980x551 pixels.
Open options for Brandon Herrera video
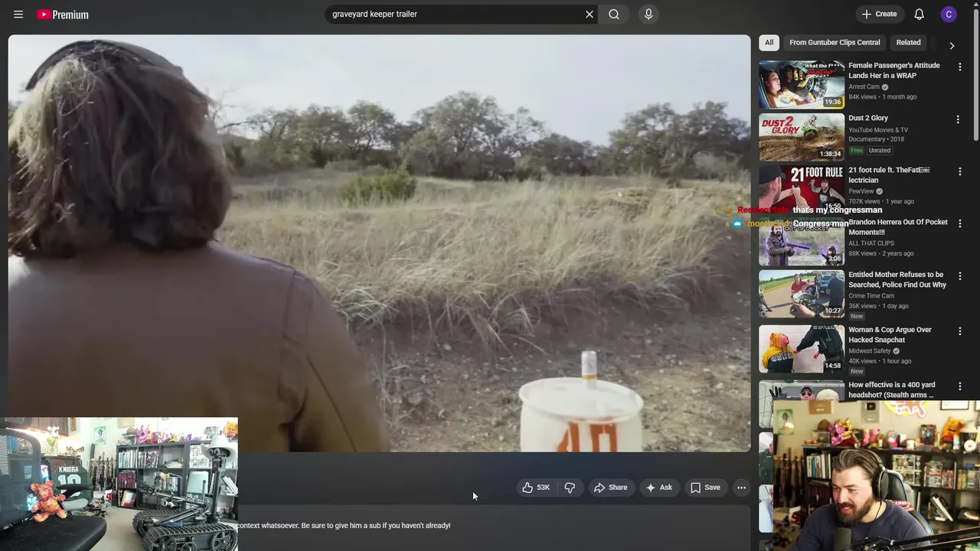(x=959, y=223)
